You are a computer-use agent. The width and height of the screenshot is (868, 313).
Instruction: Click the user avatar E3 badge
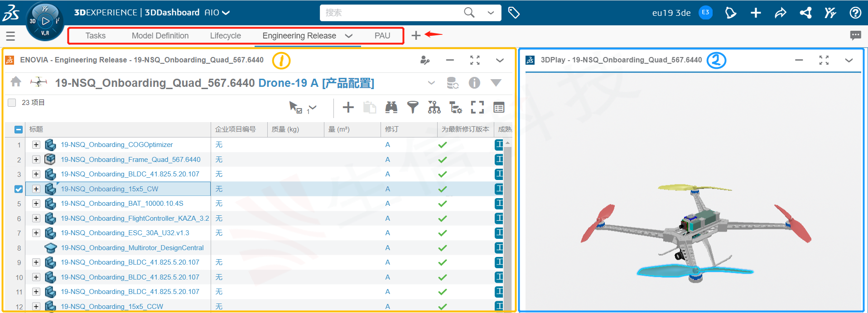705,13
